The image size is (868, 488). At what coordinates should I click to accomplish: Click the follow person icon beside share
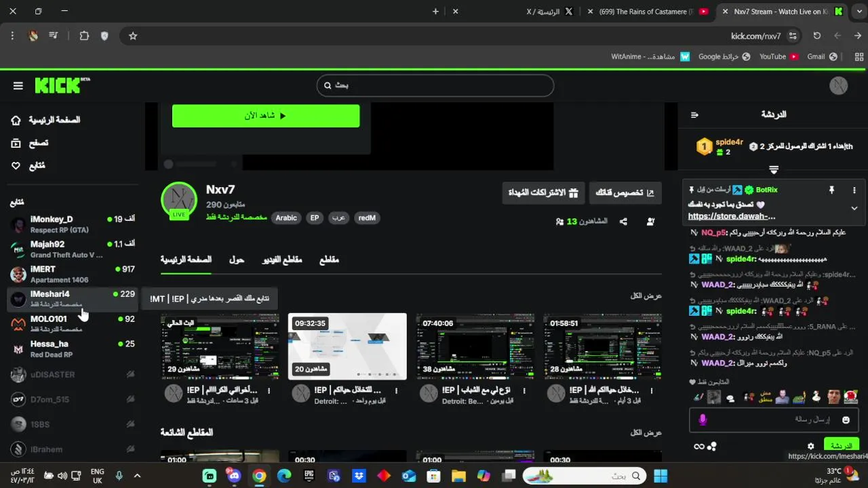tap(650, 221)
